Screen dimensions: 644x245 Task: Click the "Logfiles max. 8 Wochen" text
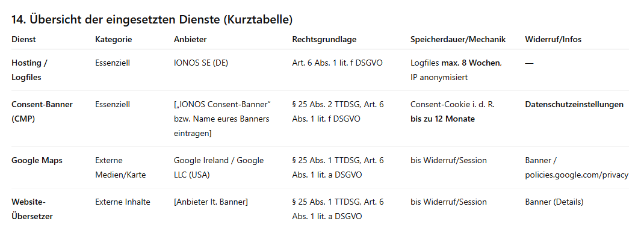[x=456, y=63]
